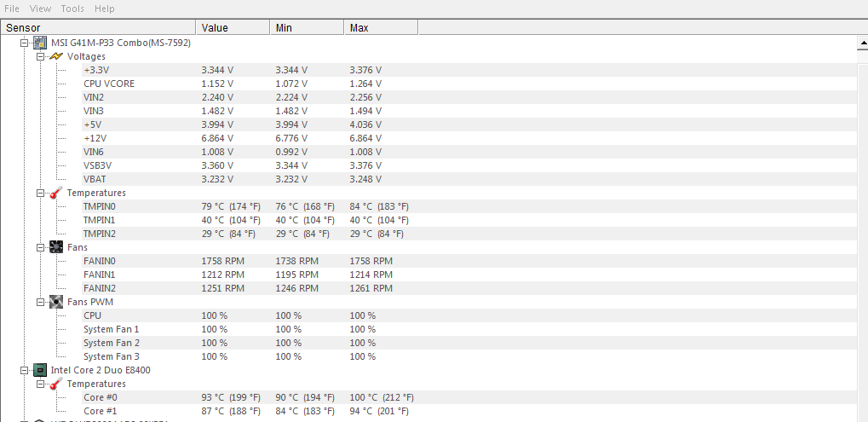Viewport: 868px width, 422px height.
Task: Select the System Fan 2 row
Action: [x=468, y=343]
